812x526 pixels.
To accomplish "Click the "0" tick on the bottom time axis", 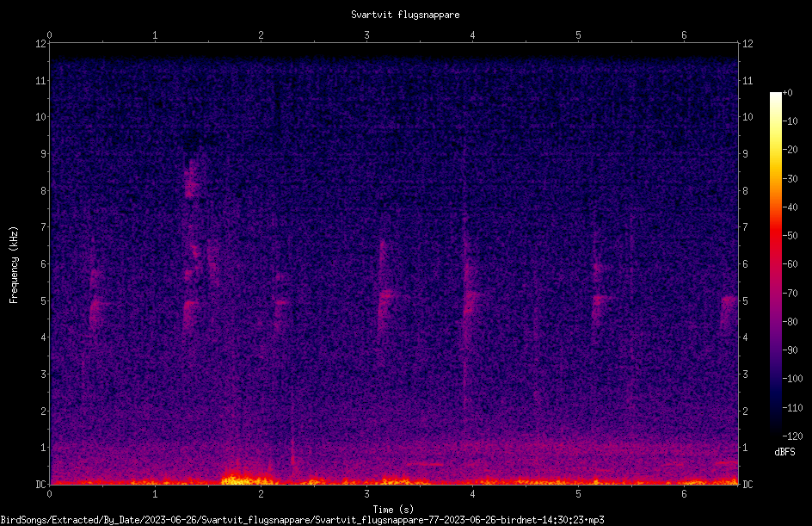I will click(49, 494).
